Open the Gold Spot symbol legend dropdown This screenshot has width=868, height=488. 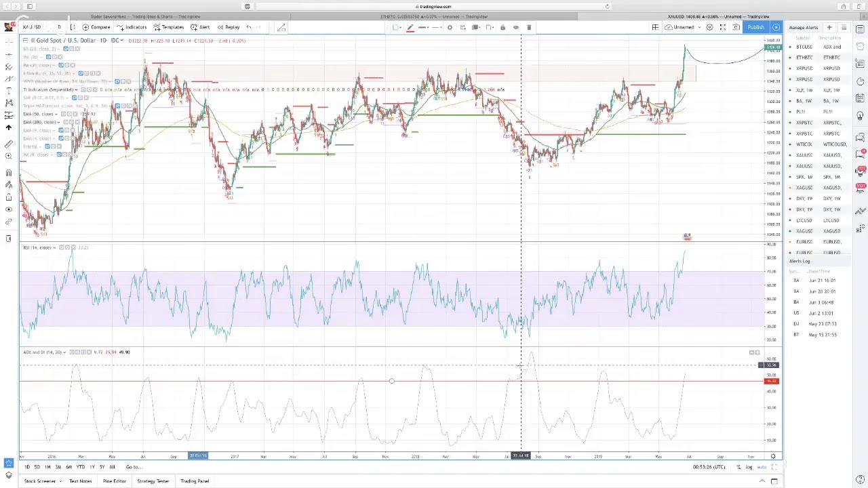121,41
